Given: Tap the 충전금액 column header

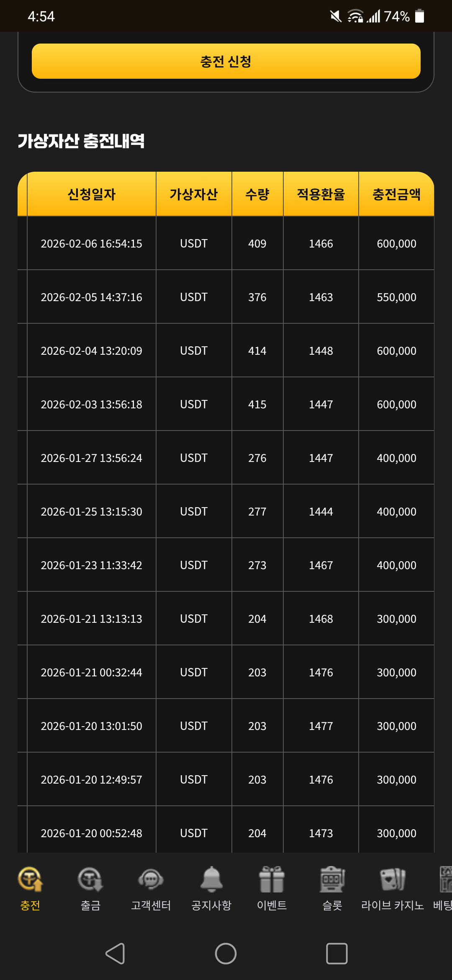Looking at the screenshot, I should 396,194.
